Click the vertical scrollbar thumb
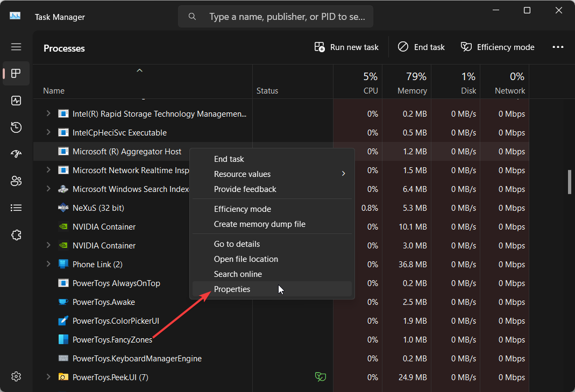Image resolution: width=575 pixels, height=392 pixels. click(570, 182)
